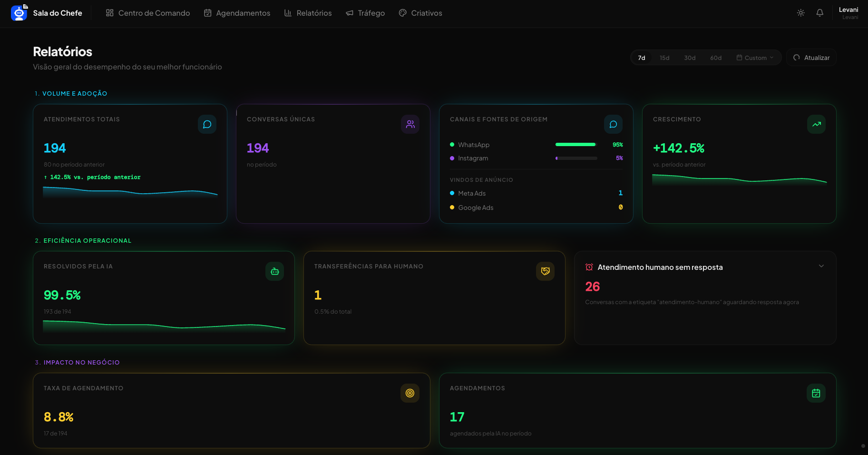This screenshot has width=868, height=455.
Task: Go to Centro de Comando
Action: [x=148, y=13]
